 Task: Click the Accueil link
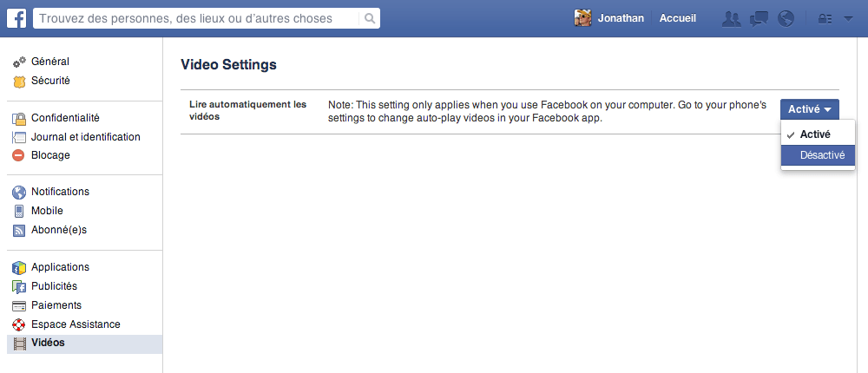[677, 18]
